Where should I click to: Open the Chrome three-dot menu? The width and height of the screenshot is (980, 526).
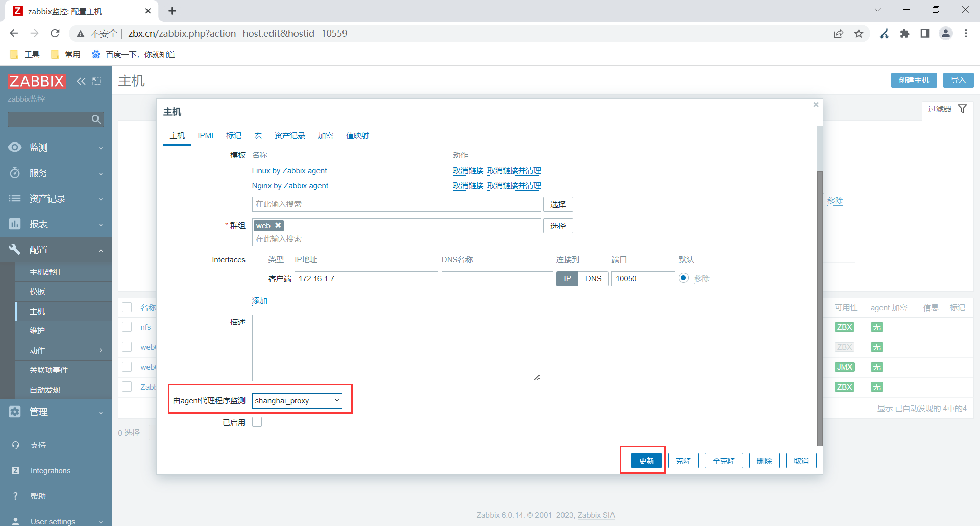pos(966,33)
